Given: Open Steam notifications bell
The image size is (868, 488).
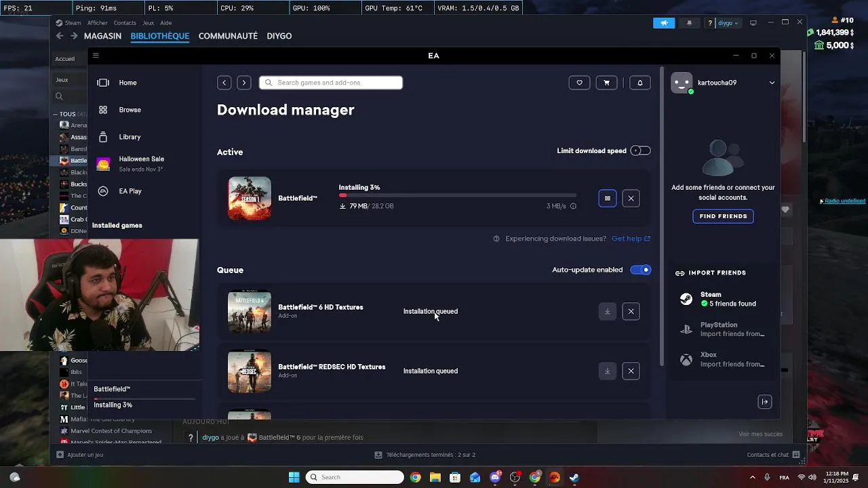Looking at the screenshot, I should pyautogui.click(x=690, y=23).
